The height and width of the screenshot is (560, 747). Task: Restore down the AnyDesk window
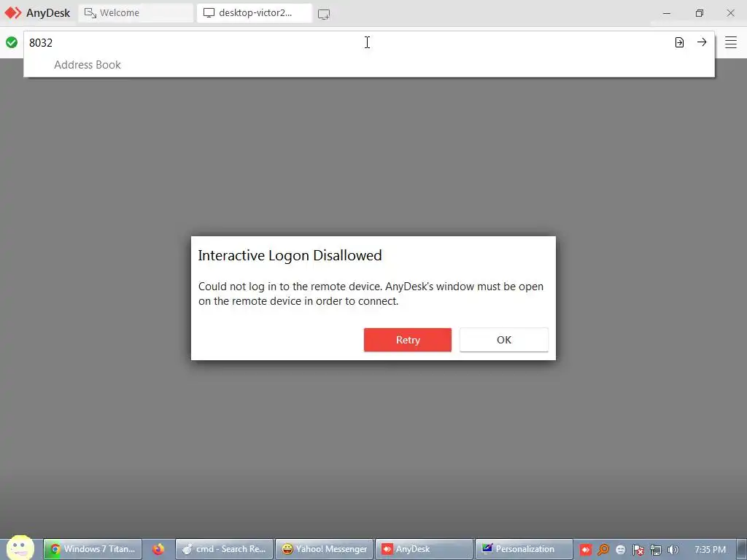(699, 13)
